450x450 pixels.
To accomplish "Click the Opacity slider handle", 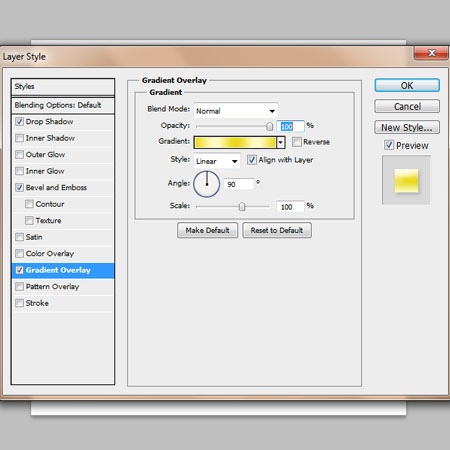I will tap(269, 127).
